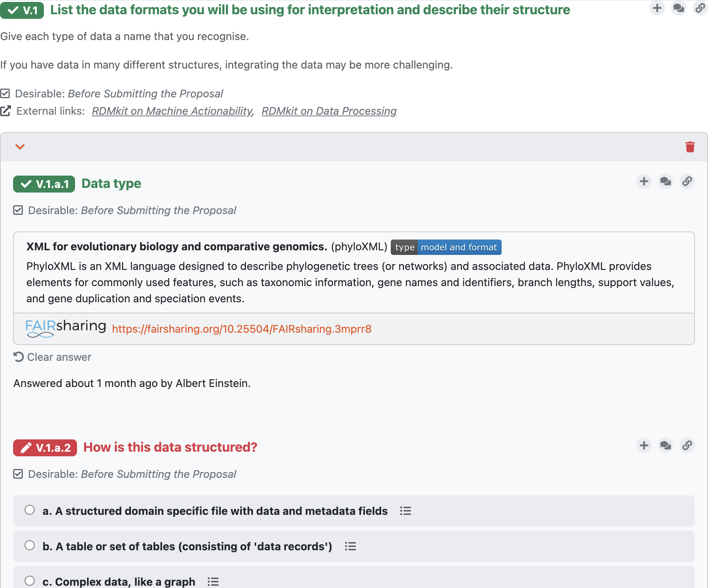Image resolution: width=708 pixels, height=588 pixels.
Task: Select option c. Complex data, like a graph
Action: (30, 581)
